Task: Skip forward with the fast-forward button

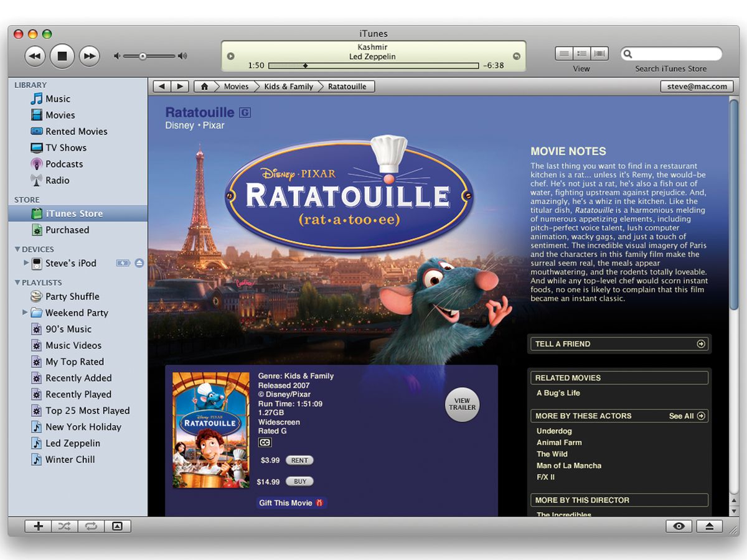Action: click(x=90, y=57)
